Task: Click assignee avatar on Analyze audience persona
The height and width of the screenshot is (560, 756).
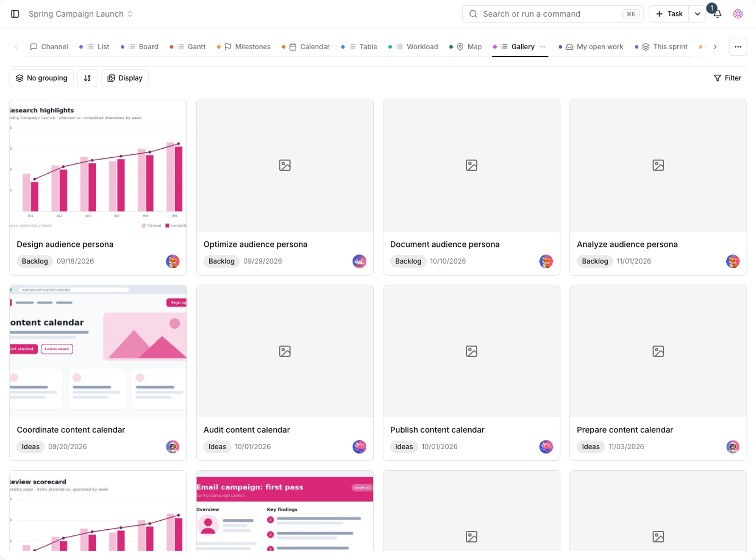Action: pyautogui.click(x=732, y=261)
